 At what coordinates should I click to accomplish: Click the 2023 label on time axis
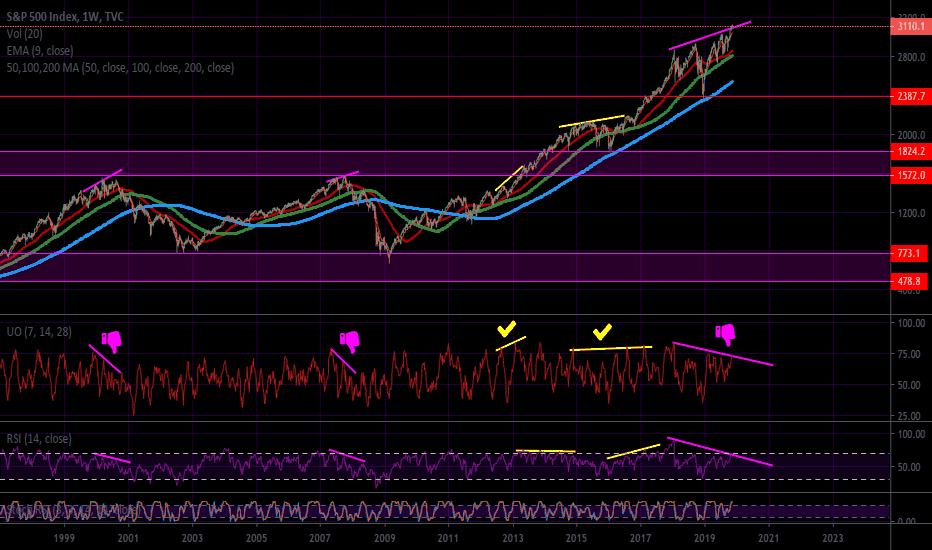pos(832,538)
